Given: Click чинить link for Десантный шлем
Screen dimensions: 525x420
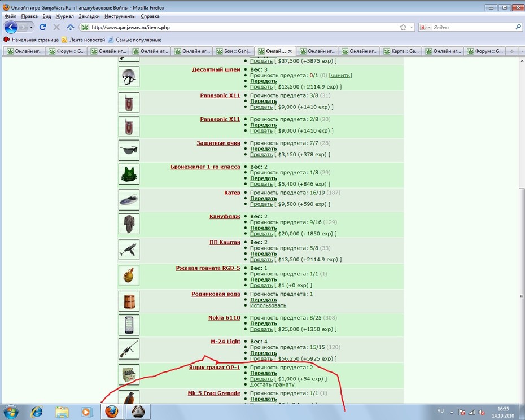Looking at the screenshot, I should click(340, 75).
